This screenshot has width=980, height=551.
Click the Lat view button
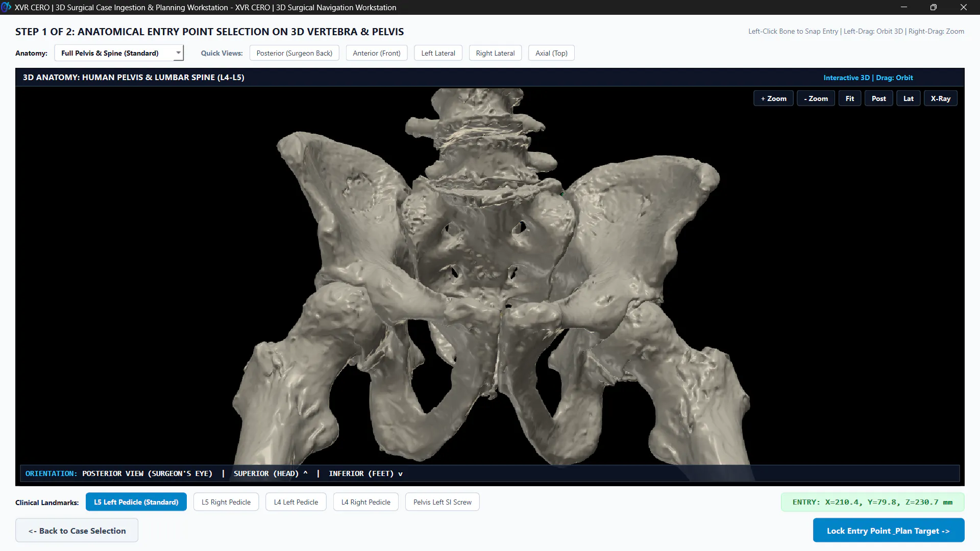coord(909,98)
